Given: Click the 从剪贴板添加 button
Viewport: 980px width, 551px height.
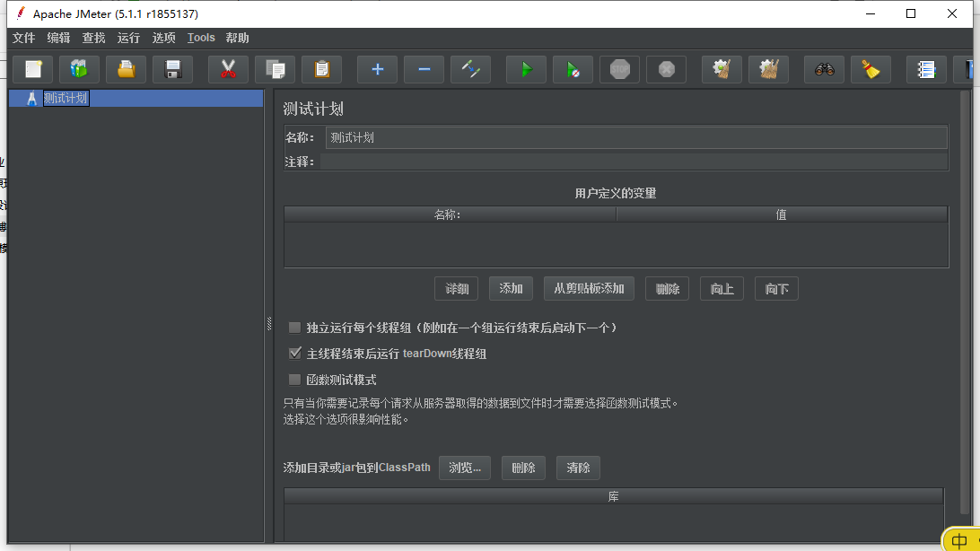Looking at the screenshot, I should point(589,289).
